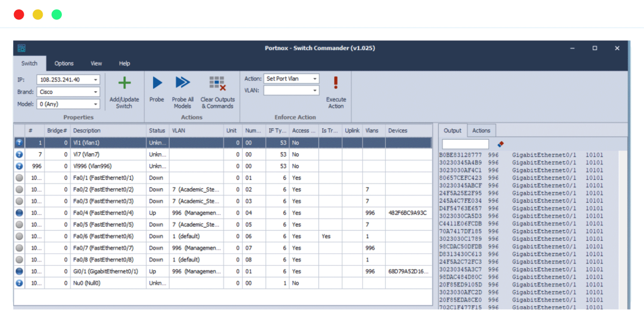Image resolution: width=644 pixels, height=322 pixels.
Task: Click the search field above the output list
Action: pos(465,144)
